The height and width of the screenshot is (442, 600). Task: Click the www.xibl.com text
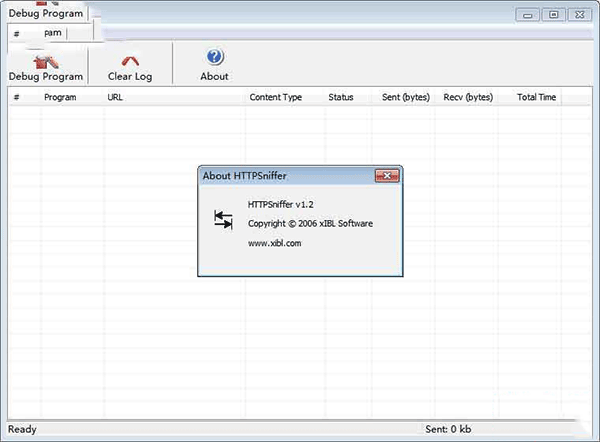click(x=274, y=243)
